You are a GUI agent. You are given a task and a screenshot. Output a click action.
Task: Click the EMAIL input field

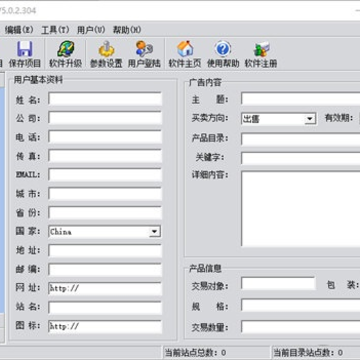105,175
